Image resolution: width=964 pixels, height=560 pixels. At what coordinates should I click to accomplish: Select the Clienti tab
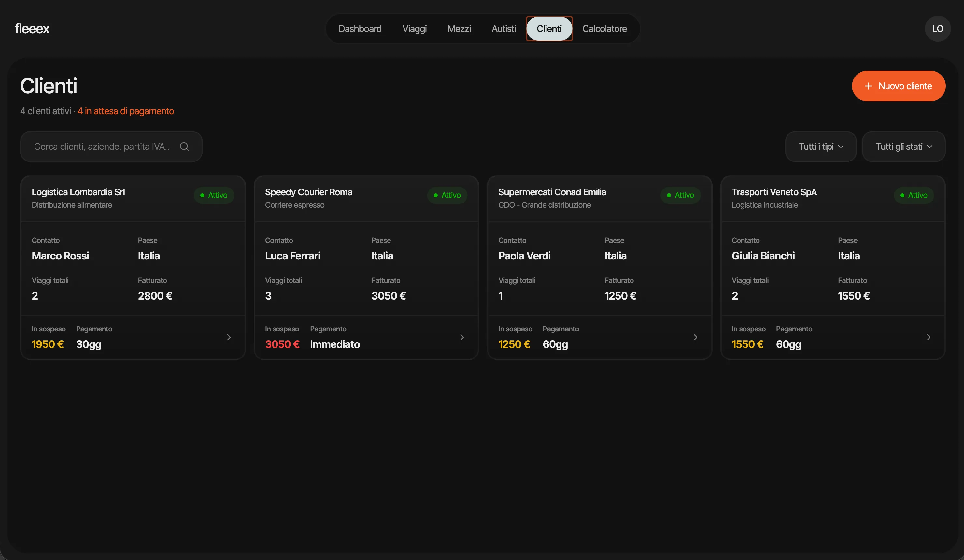[x=549, y=29]
